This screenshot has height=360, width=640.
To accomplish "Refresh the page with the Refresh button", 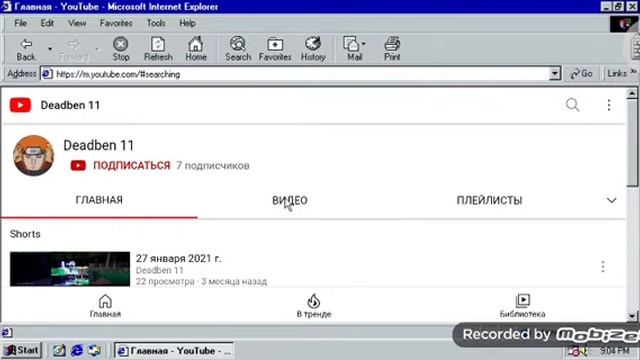I will 158,49.
